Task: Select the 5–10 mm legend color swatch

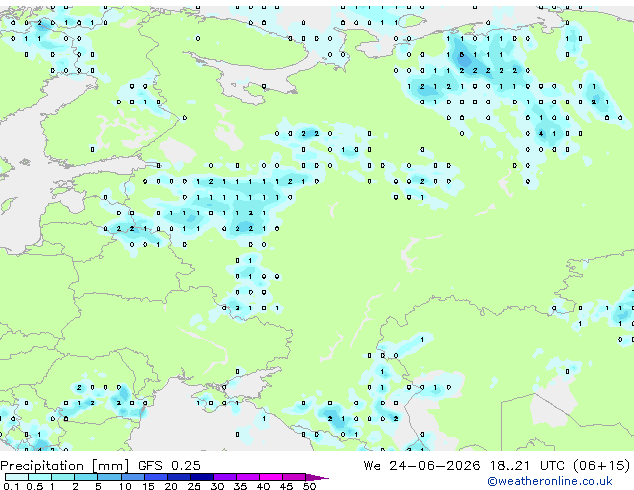Action: click(109, 477)
